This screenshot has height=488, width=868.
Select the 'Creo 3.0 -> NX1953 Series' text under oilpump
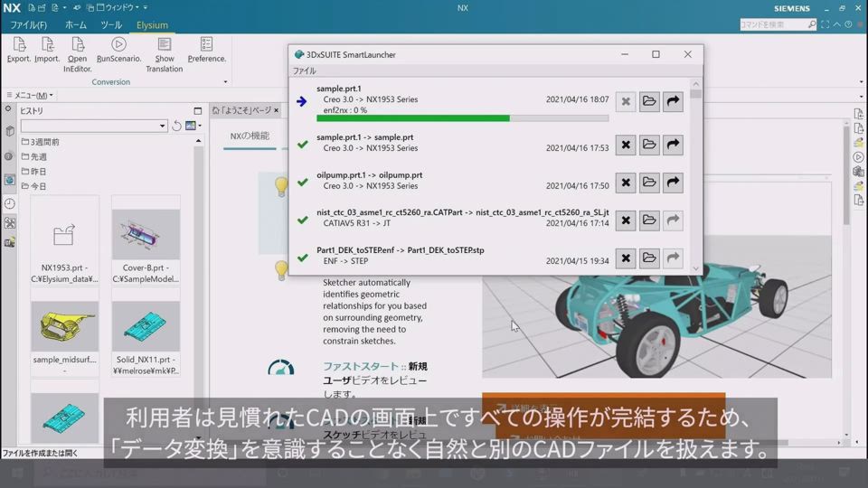pyautogui.click(x=371, y=186)
